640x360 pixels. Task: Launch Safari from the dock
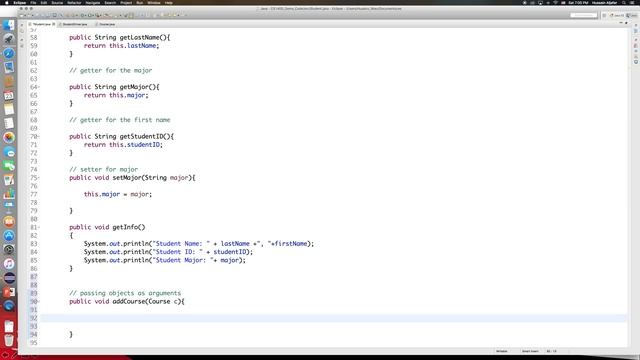tap(9, 53)
